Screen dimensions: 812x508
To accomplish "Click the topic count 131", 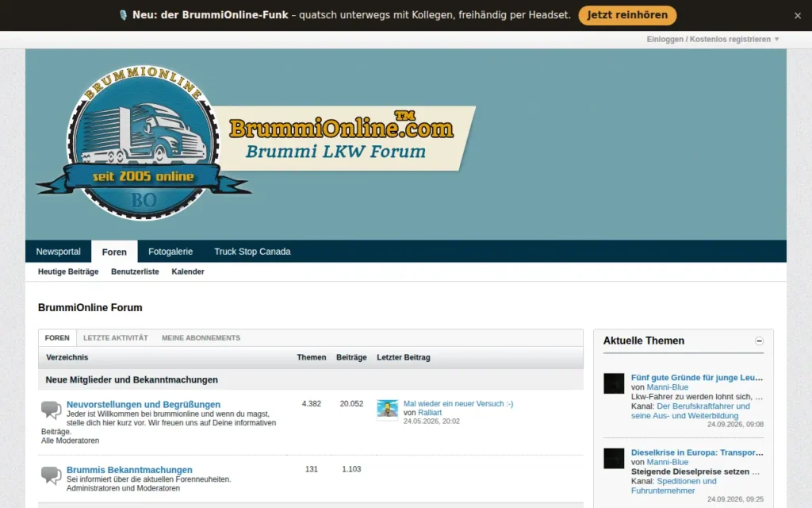I will pos(311,469).
